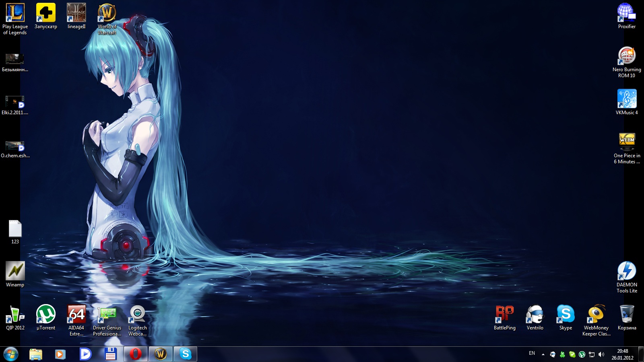
Task: Launch the lineageII desktop shortcut
Action: 76,16
